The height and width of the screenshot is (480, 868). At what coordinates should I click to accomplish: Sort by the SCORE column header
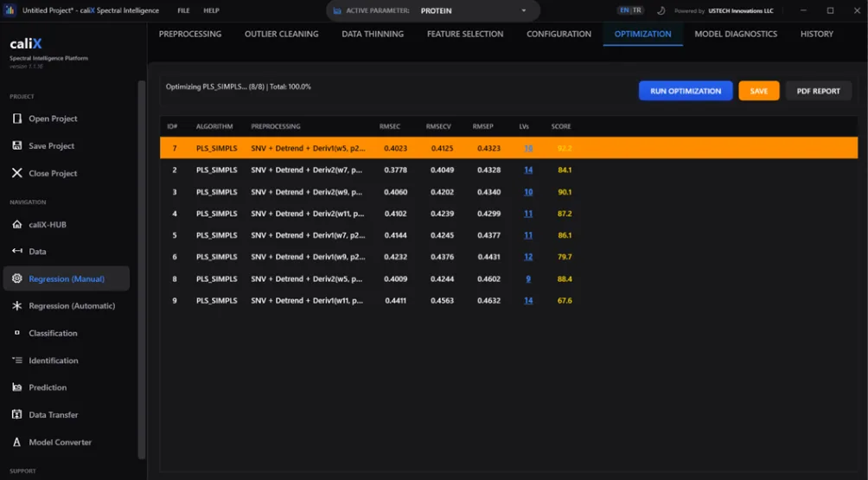561,126
